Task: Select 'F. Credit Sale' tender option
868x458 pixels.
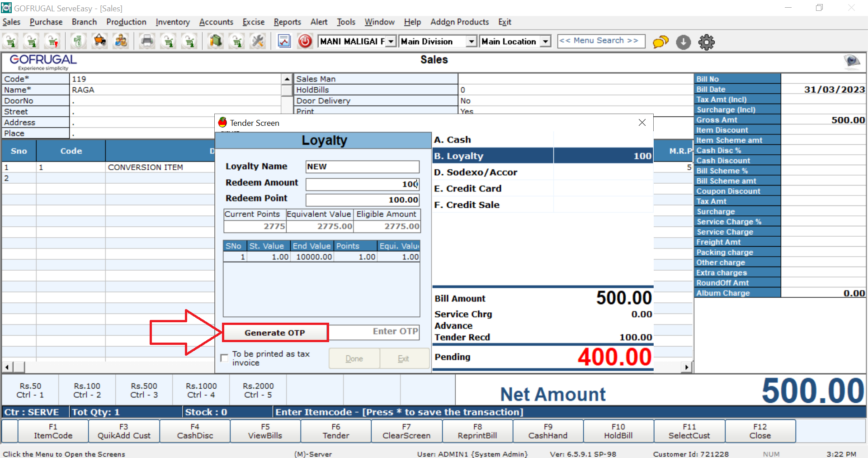Action: (542, 205)
